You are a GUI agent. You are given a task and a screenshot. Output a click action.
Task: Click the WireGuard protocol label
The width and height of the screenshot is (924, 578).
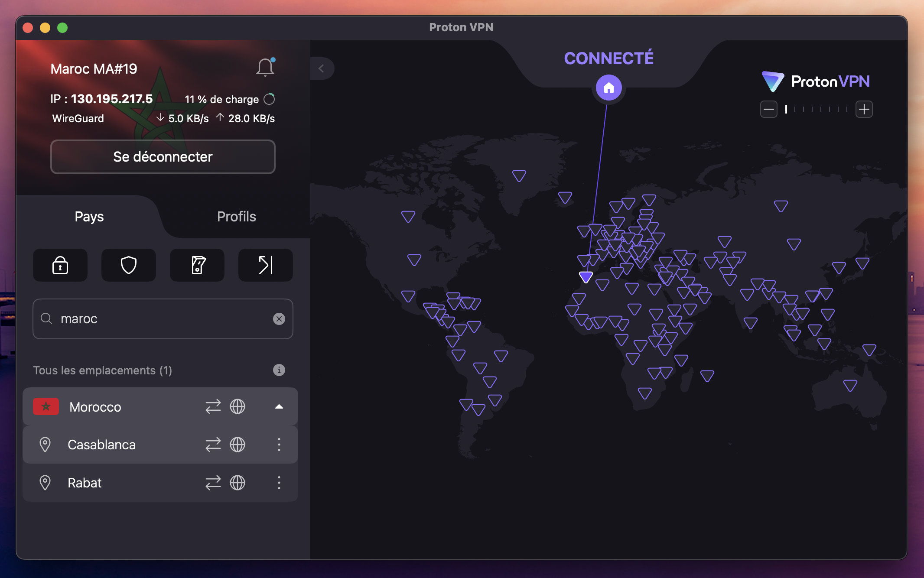pos(78,118)
